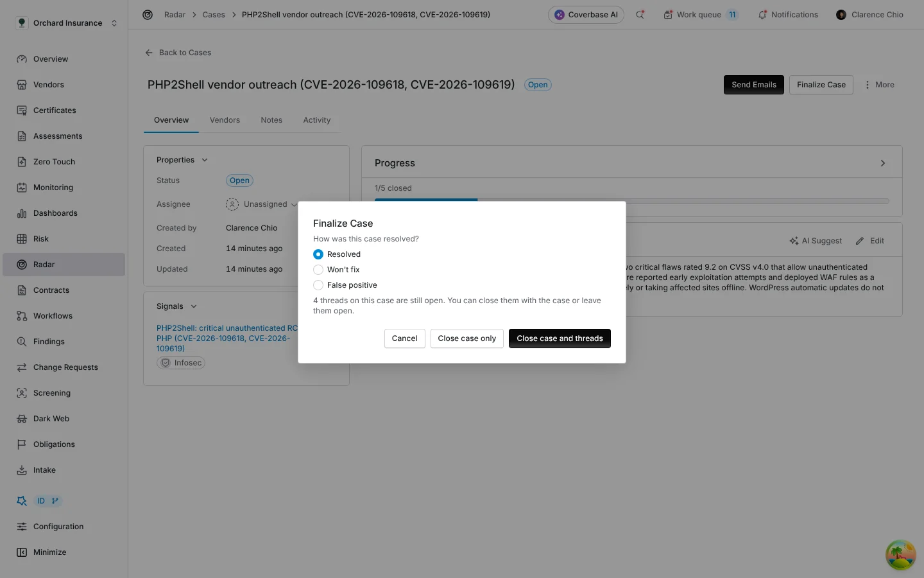This screenshot has width=924, height=578.
Task: Open the Unassigned assignee dropdown
Action: tap(262, 204)
